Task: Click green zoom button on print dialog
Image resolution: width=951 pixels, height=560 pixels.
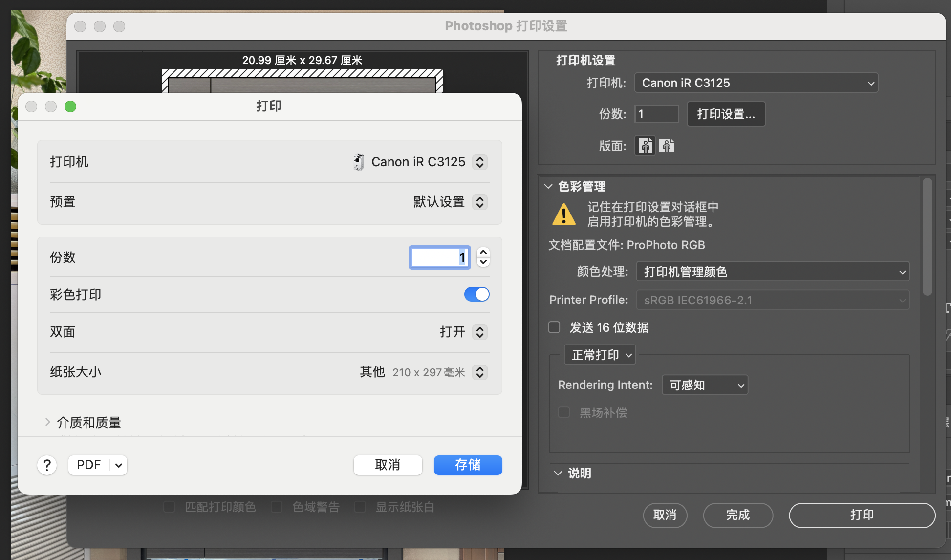Action: pyautogui.click(x=70, y=107)
